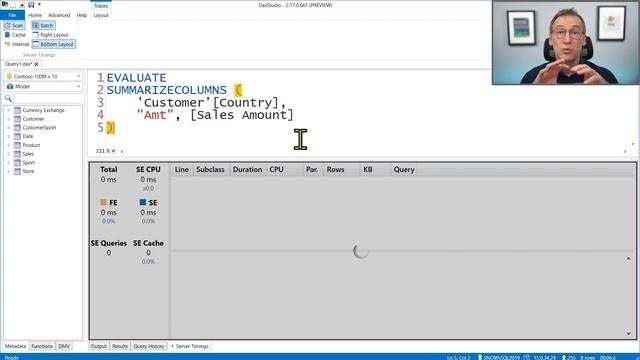Screen dimensions: 640x360
Task: Expand the CustomerSport table node
Action: (x=9, y=127)
